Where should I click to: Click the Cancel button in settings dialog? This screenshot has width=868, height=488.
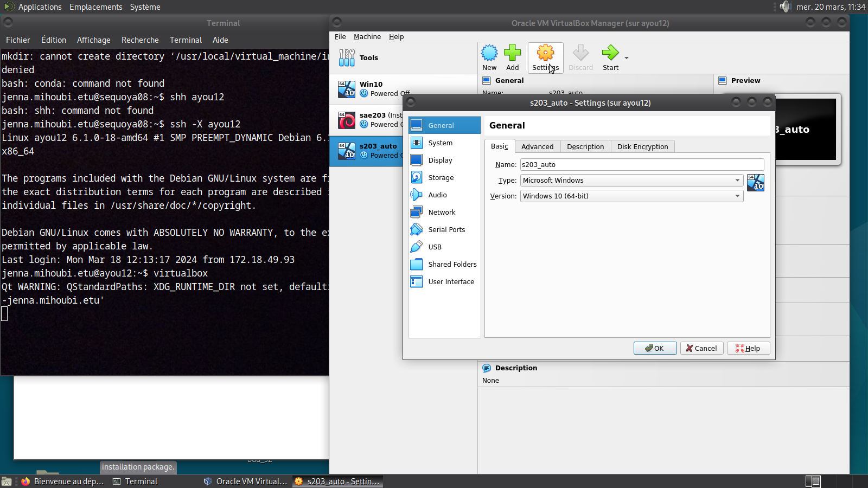click(701, 348)
